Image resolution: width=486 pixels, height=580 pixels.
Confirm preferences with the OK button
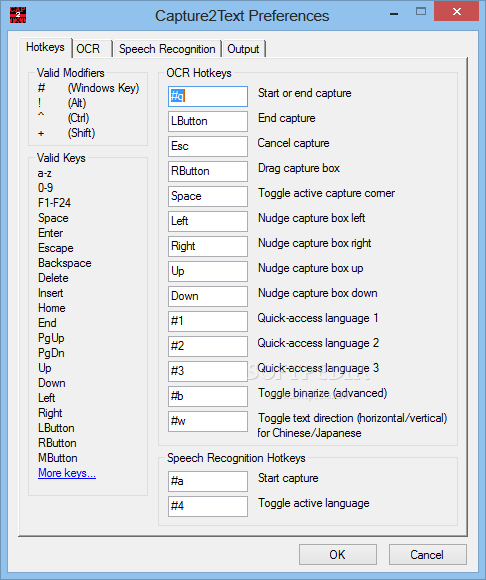click(338, 554)
